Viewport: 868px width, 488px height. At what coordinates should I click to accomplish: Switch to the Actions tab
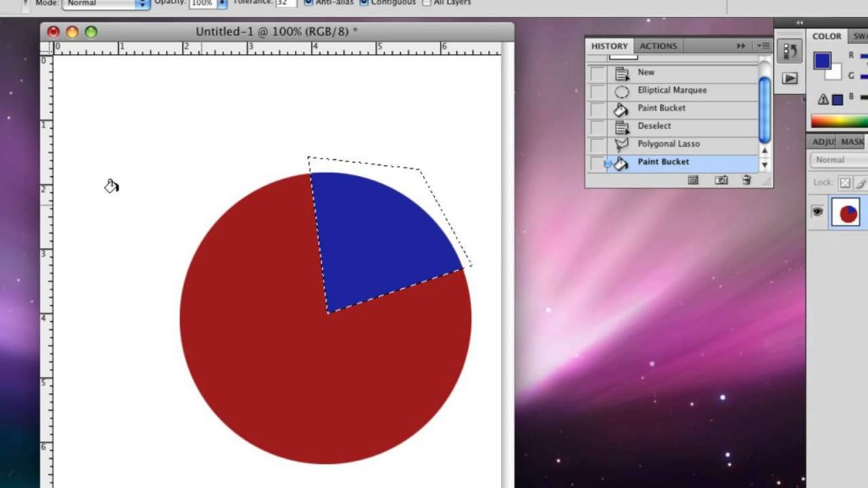tap(658, 46)
